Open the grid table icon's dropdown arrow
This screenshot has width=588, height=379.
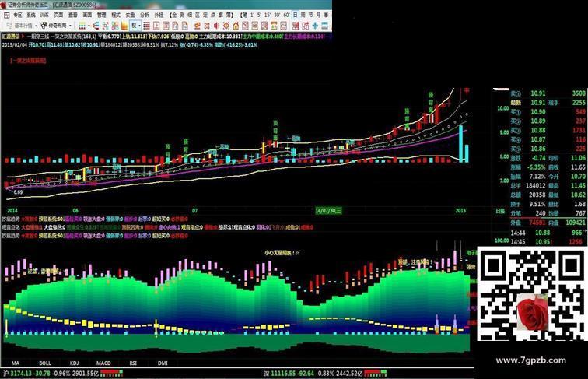[89, 26]
